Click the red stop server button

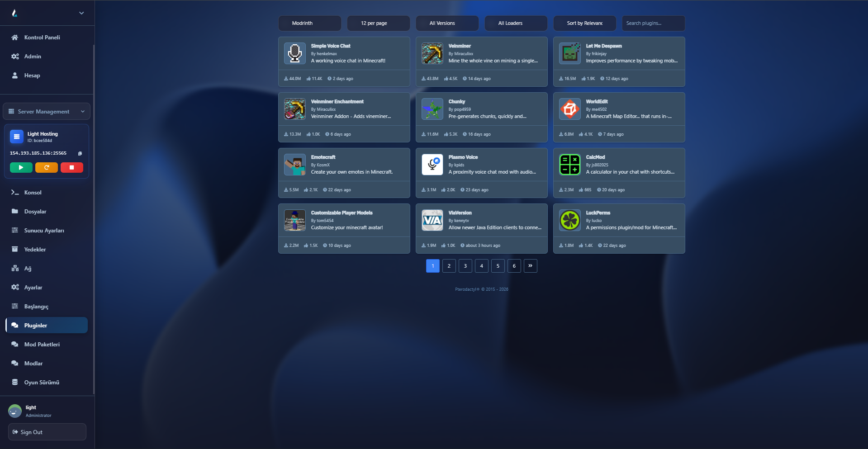[71, 167]
